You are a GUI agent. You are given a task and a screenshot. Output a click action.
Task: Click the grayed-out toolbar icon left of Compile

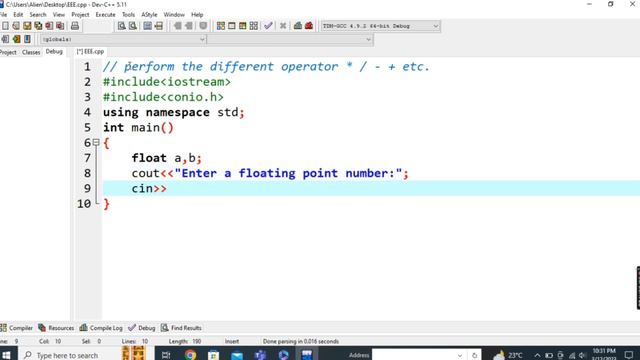click(x=203, y=26)
